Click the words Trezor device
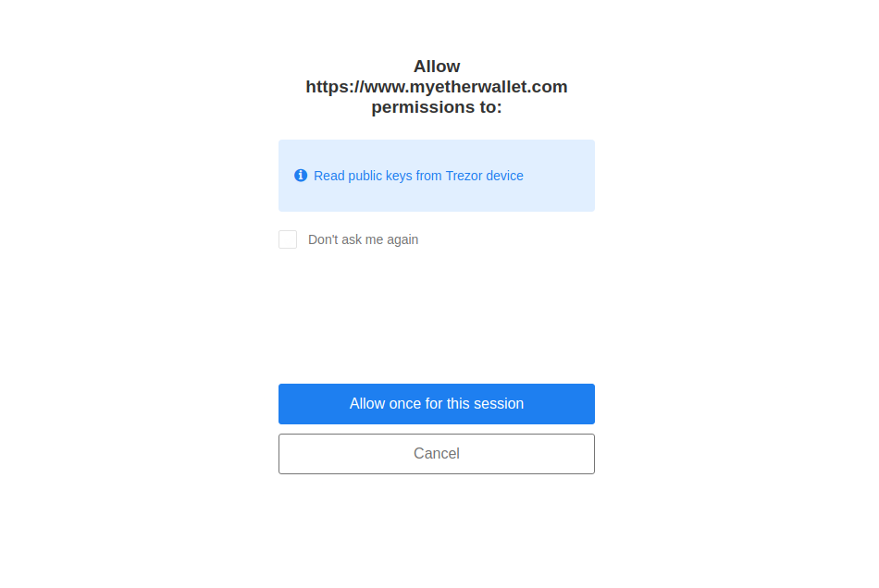 [x=484, y=176]
